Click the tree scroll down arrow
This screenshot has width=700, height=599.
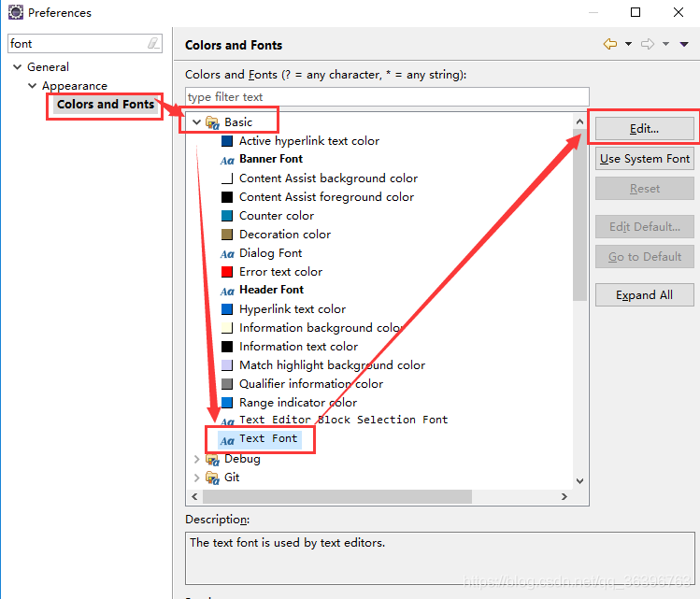click(x=579, y=481)
